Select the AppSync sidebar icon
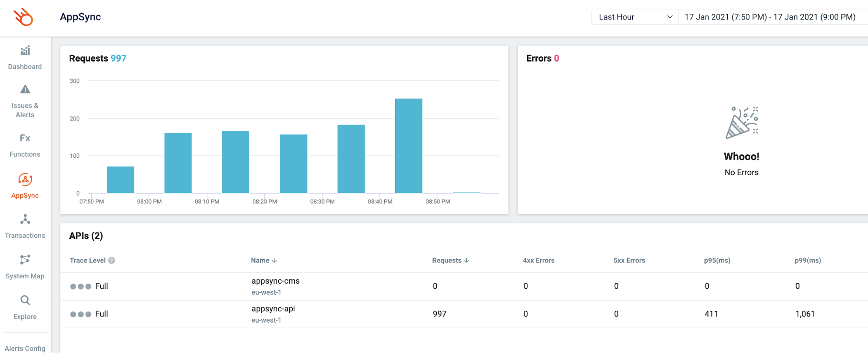Screen dimensions: 868x353 pos(25,180)
